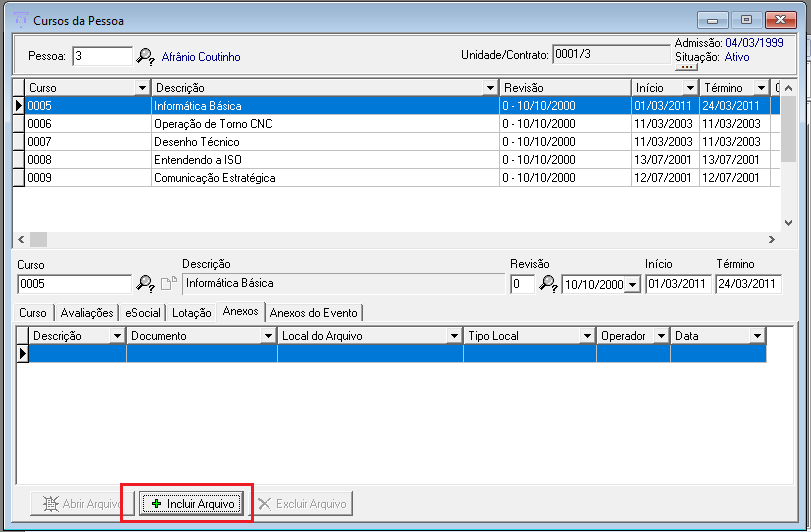
Task: Expand the Descrição column filter in courses grid
Action: click(490, 88)
